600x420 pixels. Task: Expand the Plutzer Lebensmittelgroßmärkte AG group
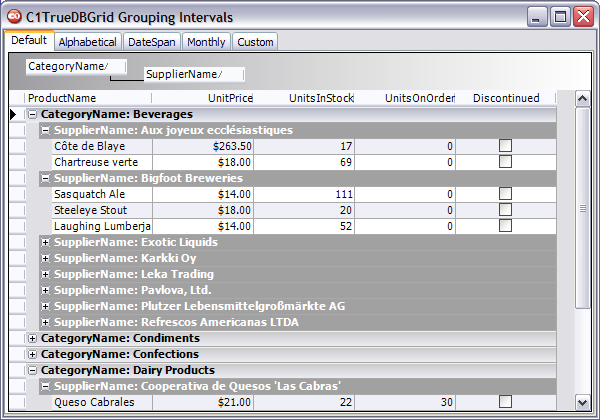coord(46,306)
